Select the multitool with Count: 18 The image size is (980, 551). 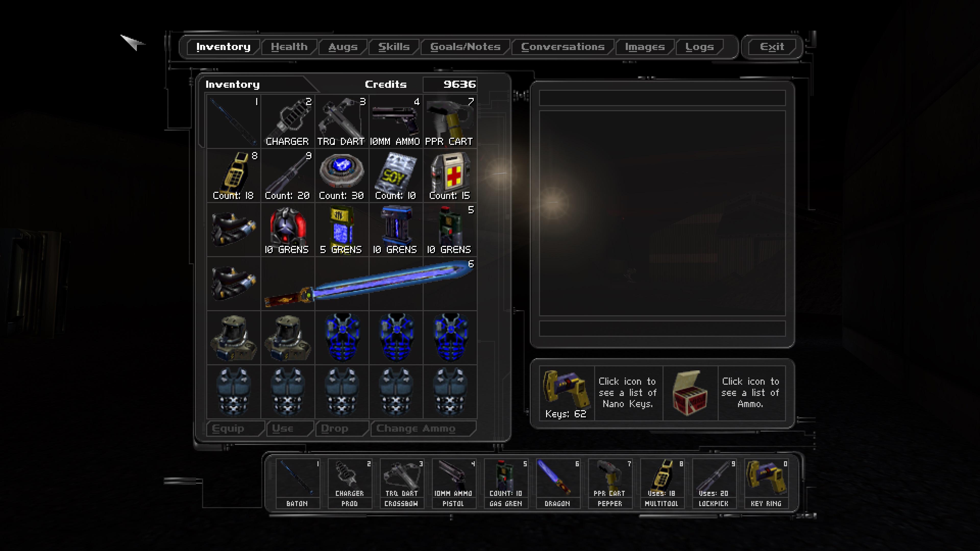[x=234, y=175]
